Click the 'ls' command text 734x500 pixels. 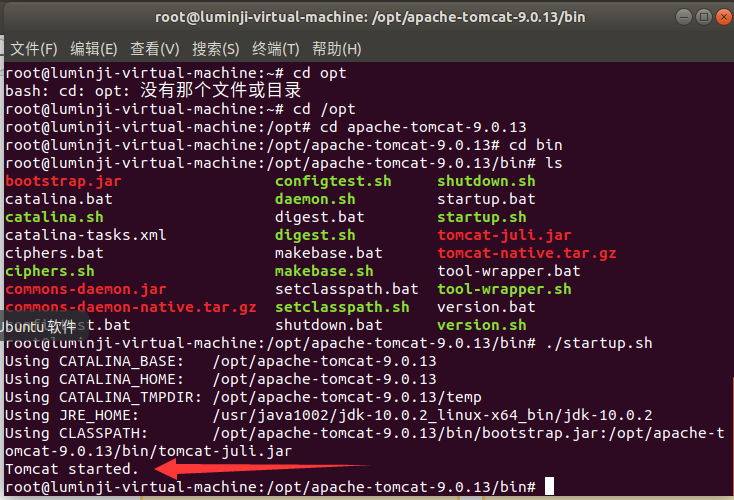[554, 163]
